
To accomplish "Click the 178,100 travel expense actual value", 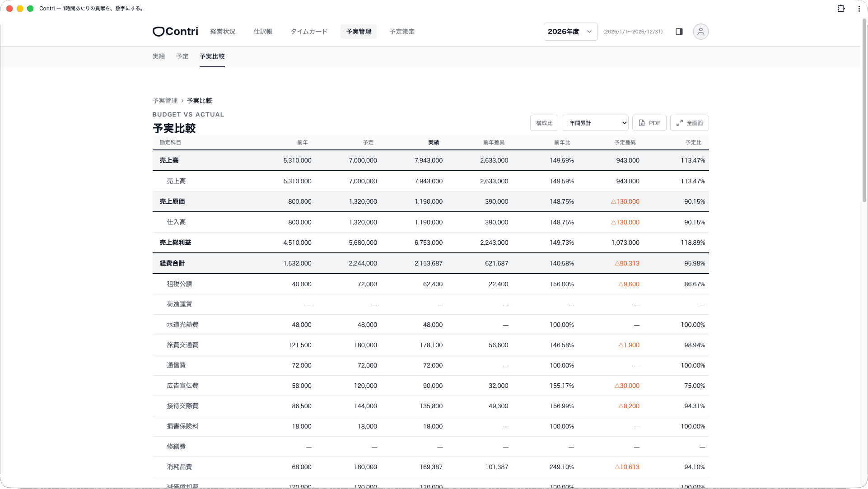I will pyautogui.click(x=431, y=345).
